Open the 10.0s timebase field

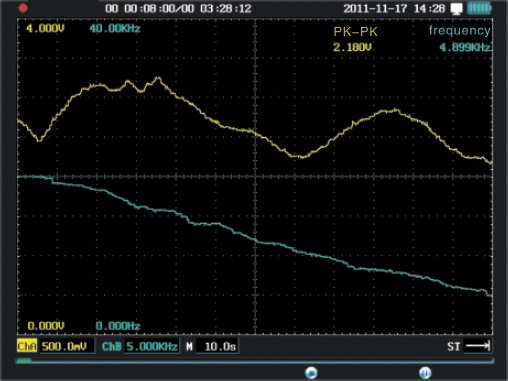pyautogui.click(x=217, y=346)
